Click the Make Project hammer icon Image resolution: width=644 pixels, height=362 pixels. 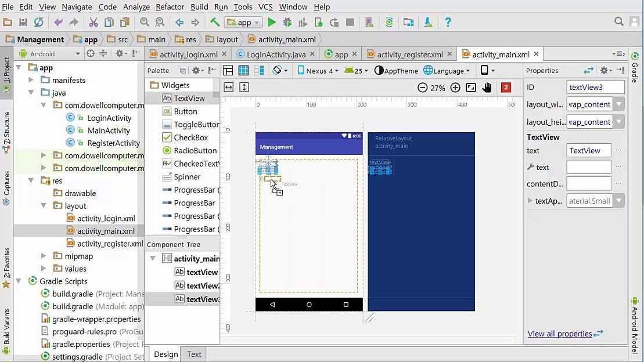214,23
